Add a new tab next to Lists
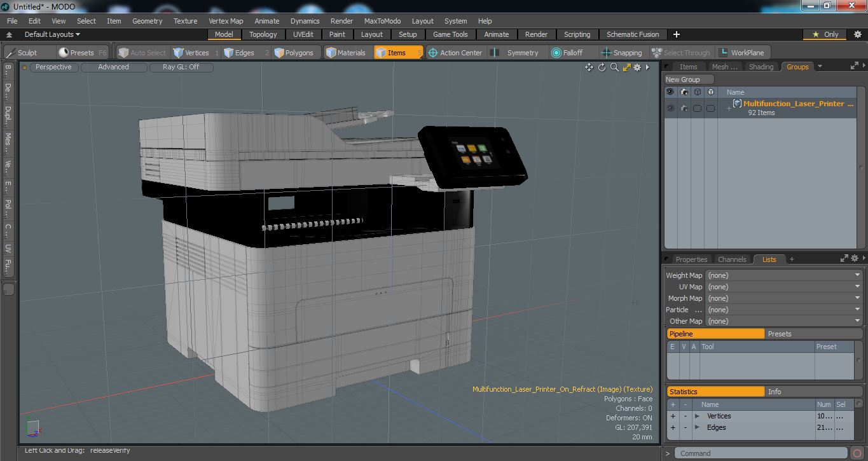Viewport: 868px width, 461px height. click(x=792, y=259)
